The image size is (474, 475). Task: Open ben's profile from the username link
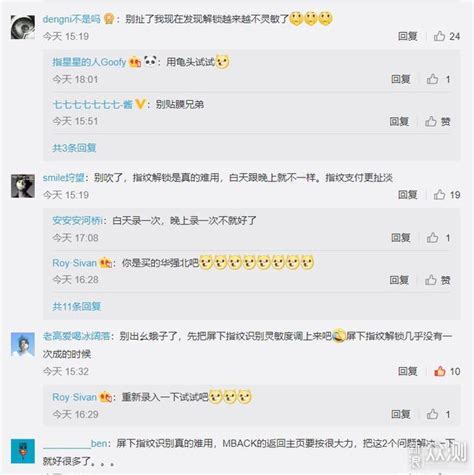click(x=75, y=444)
